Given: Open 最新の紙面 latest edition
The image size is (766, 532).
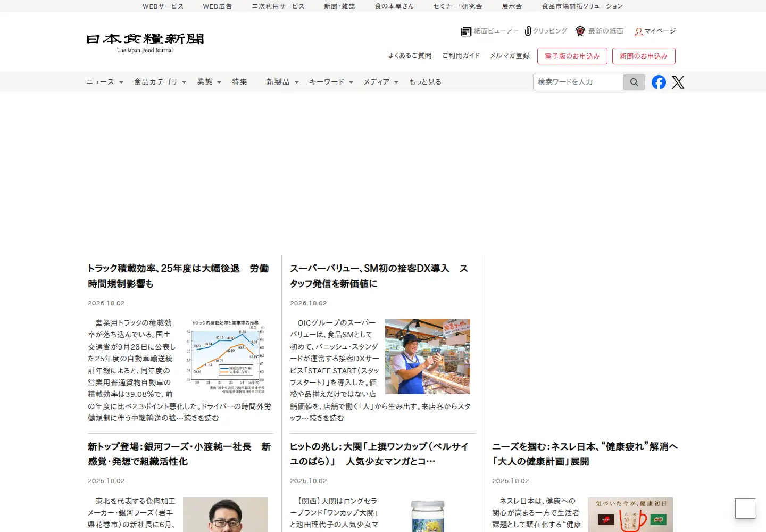Looking at the screenshot, I should (x=600, y=31).
